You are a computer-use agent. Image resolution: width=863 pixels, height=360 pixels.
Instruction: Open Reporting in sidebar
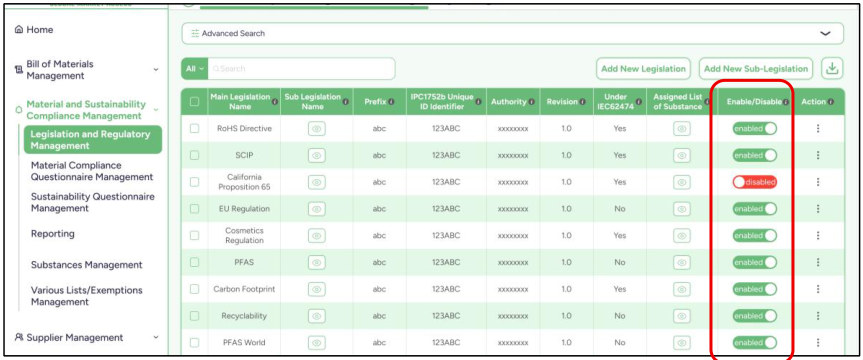pos(52,234)
